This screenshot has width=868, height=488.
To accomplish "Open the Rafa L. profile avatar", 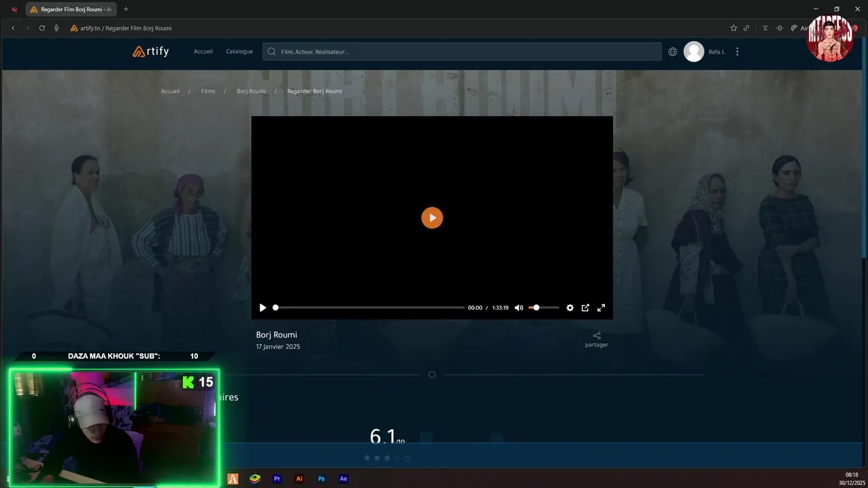I will click(x=694, y=52).
